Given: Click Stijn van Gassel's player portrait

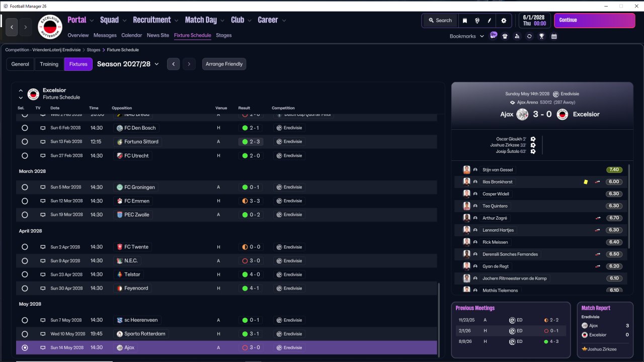Looking at the screenshot, I should [466, 170].
